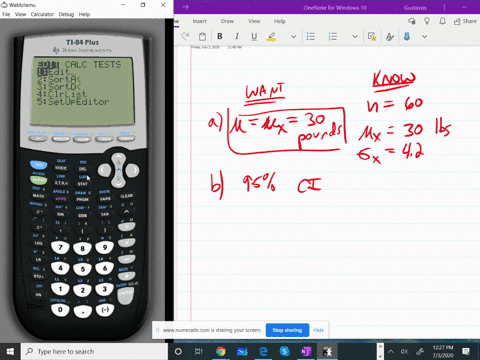The image size is (480, 360).
Task: Open Skype from the taskbar
Action: (x=285, y=352)
